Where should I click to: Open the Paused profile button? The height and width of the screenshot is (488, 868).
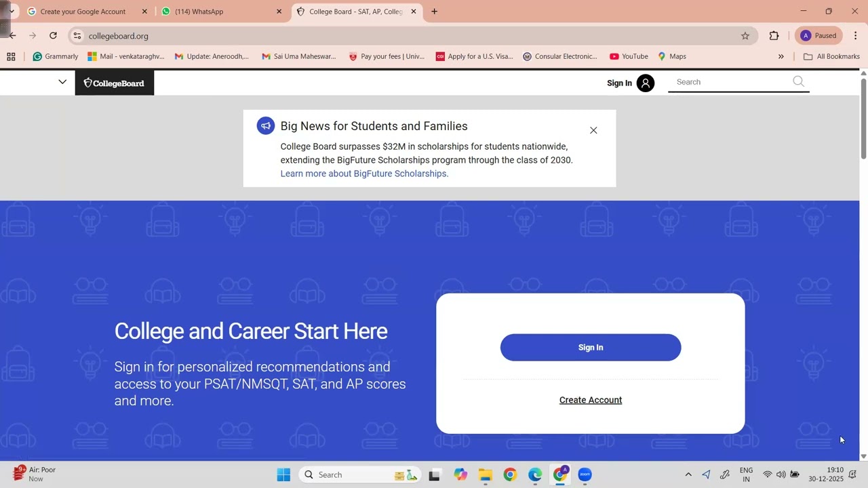[x=818, y=36]
